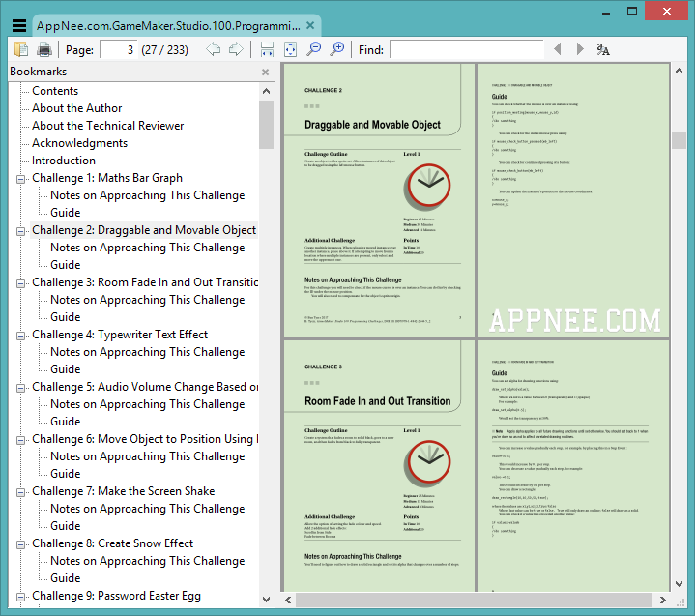Image resolution: width=695 pixels, height=616 pixels.
Task: Close the Bookmarks panel
Action: pyautogui.click(x=265, y=72)
